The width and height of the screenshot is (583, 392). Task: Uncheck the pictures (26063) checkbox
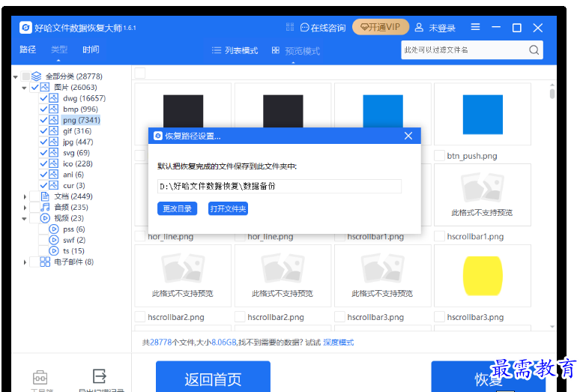click(x=35, y=87)
